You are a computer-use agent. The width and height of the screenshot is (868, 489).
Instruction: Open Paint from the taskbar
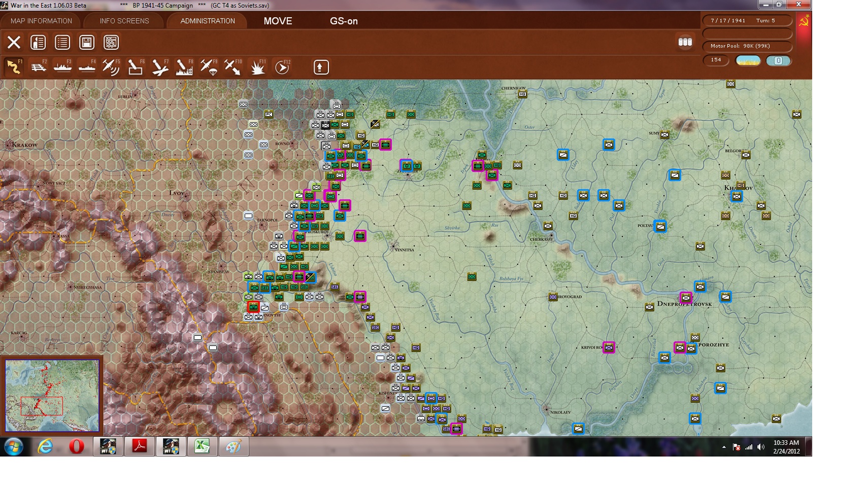coord(234,447)
